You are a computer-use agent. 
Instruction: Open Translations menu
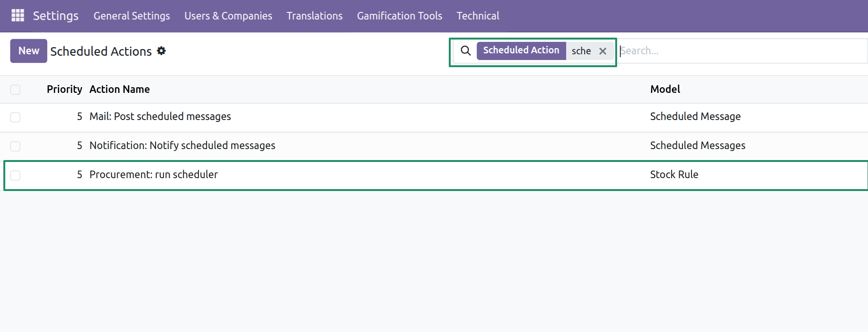tap(315, 16)
